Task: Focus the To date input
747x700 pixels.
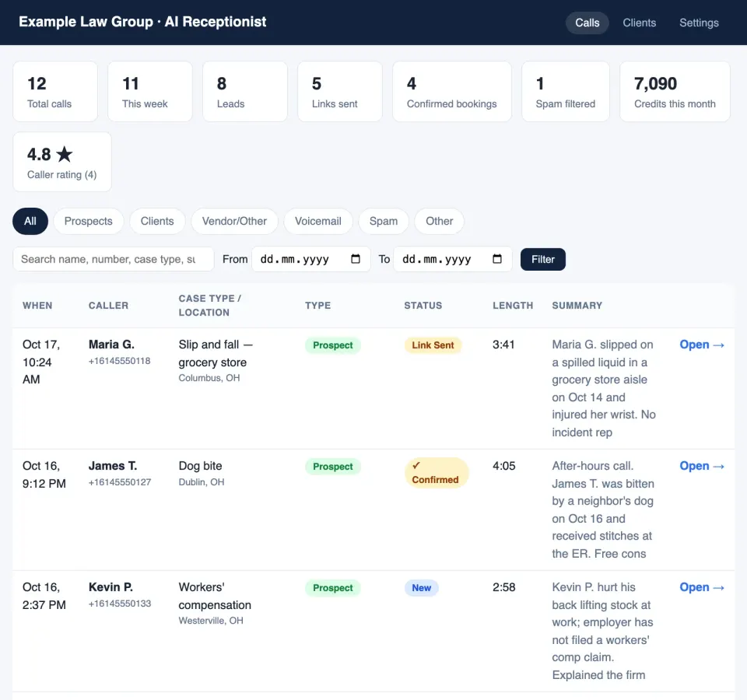Action: 453,259
